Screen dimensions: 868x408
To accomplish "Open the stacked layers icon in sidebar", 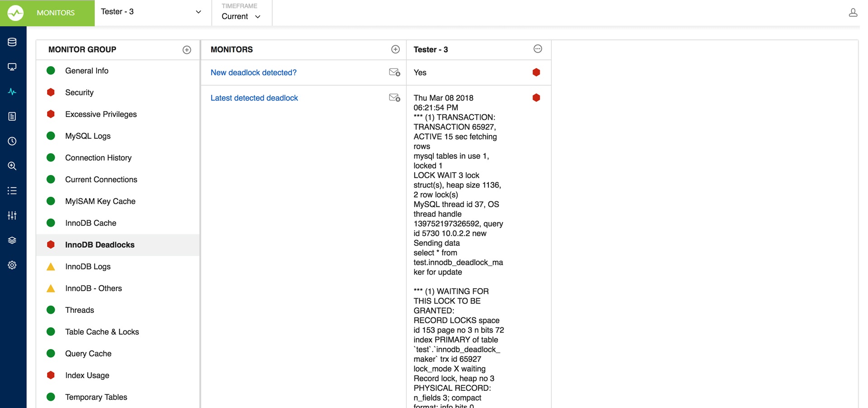I will point(12,240).
